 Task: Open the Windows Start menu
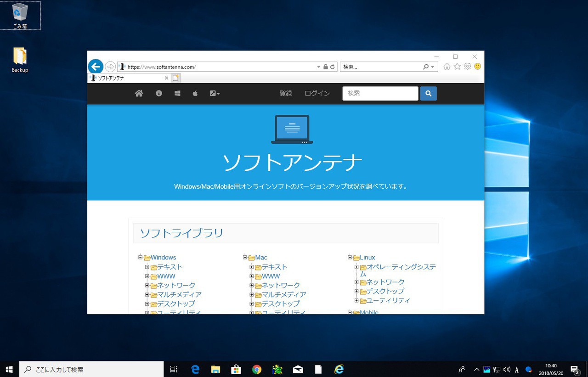[x=9, y=369]
